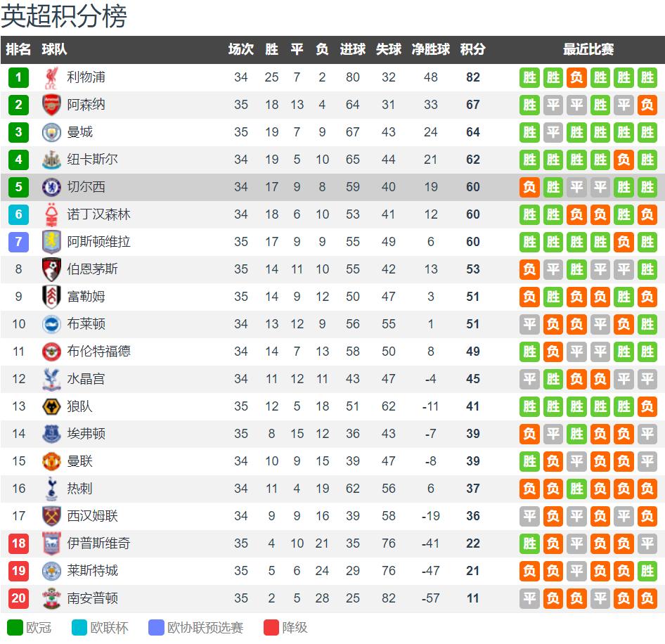Screen dimensions: 665x644
Task: Open the Nottingham Forest tree emblem
Action: pos(51,214)
